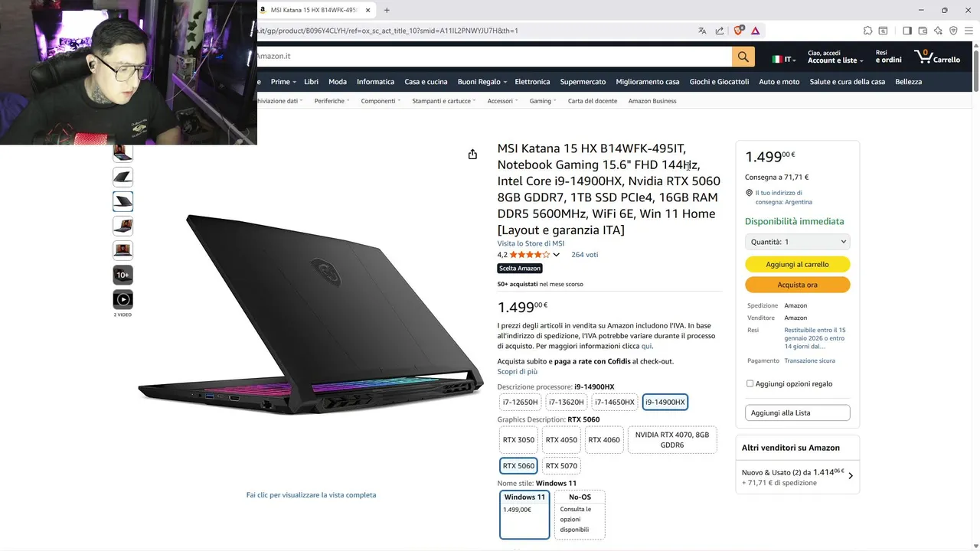Viewport: 980px width, 551px height.
Task: Expand the star rating breakdown chevron
Action: coord(556,255)
